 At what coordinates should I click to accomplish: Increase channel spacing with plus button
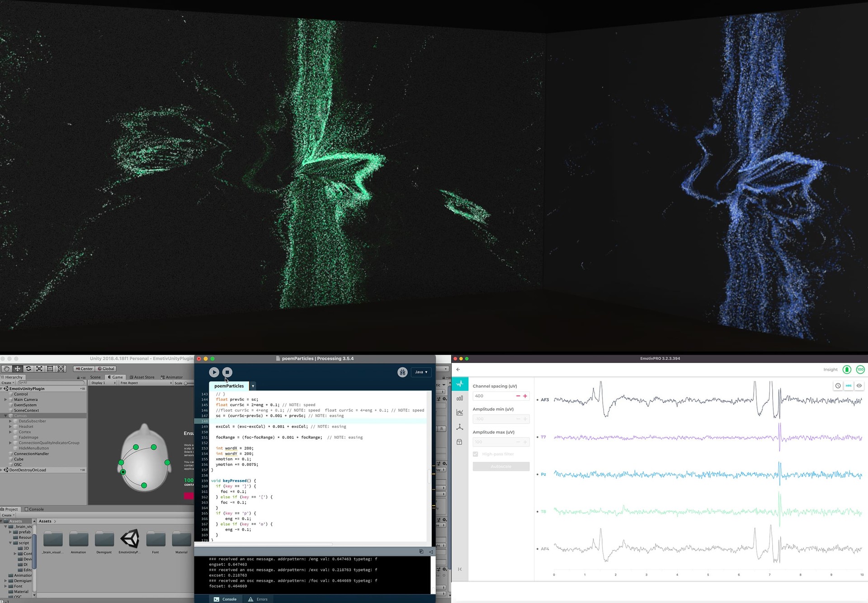pos(525,396)
